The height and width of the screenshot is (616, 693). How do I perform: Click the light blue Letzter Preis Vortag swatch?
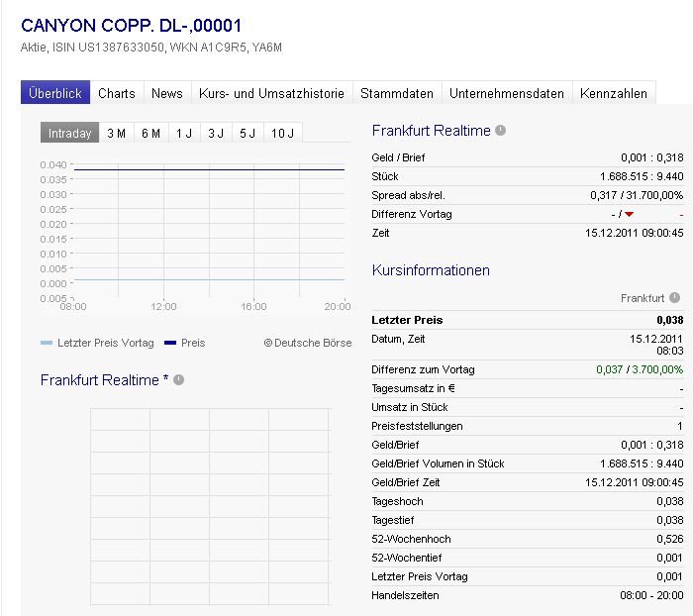tap(47, 343)
